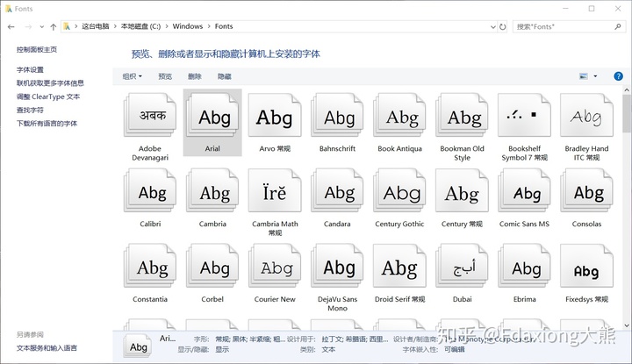Viewport: 632px width, 364px height.
Task: Click the vertical scrollbar up arrow
Action: 627,90
